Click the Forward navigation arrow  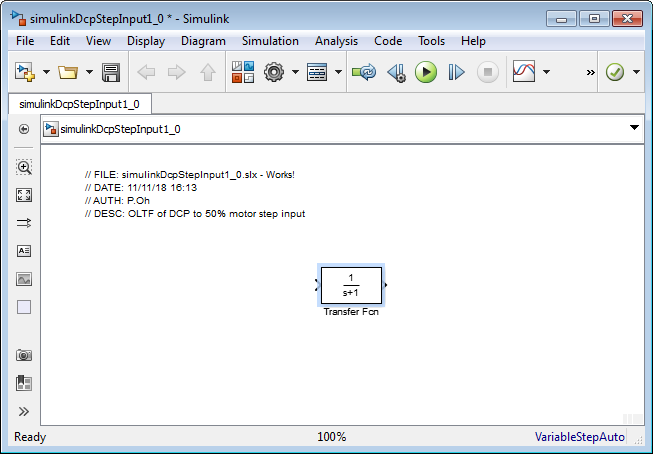click(x=177, y=72)
